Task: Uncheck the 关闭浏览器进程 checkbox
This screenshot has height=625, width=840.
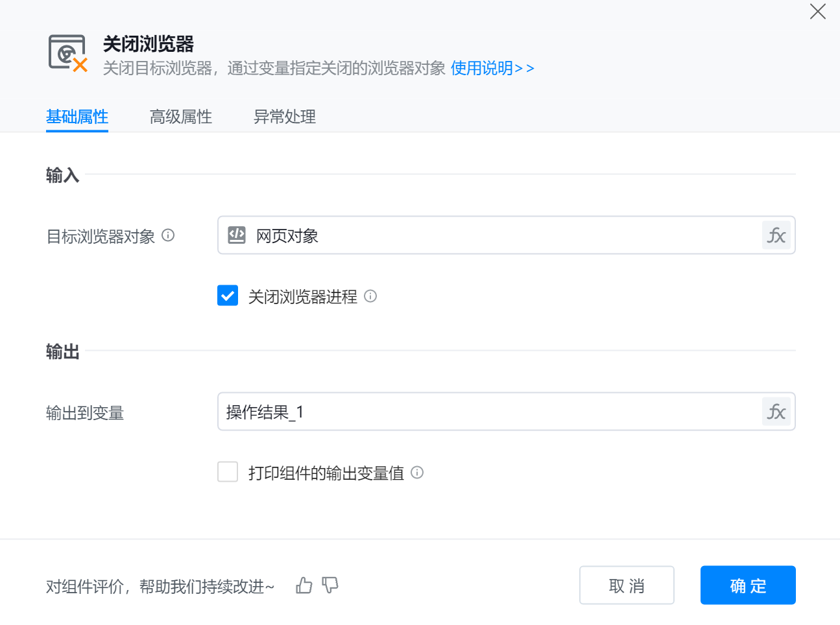Action: point(228,296)
